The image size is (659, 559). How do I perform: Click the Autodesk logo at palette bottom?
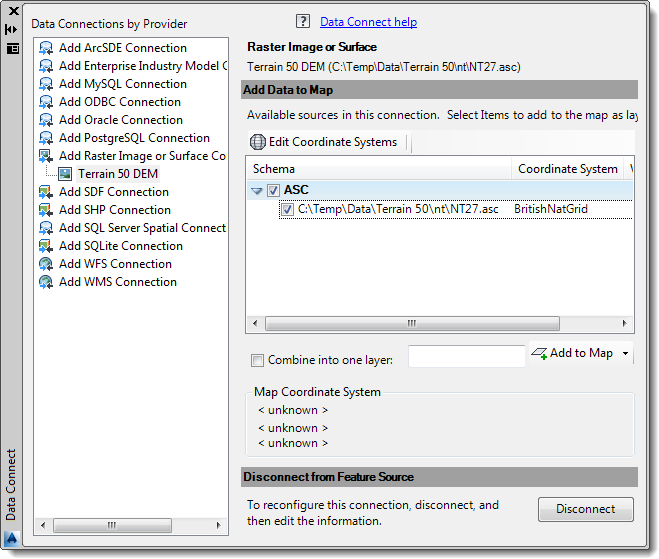[12, 538]
